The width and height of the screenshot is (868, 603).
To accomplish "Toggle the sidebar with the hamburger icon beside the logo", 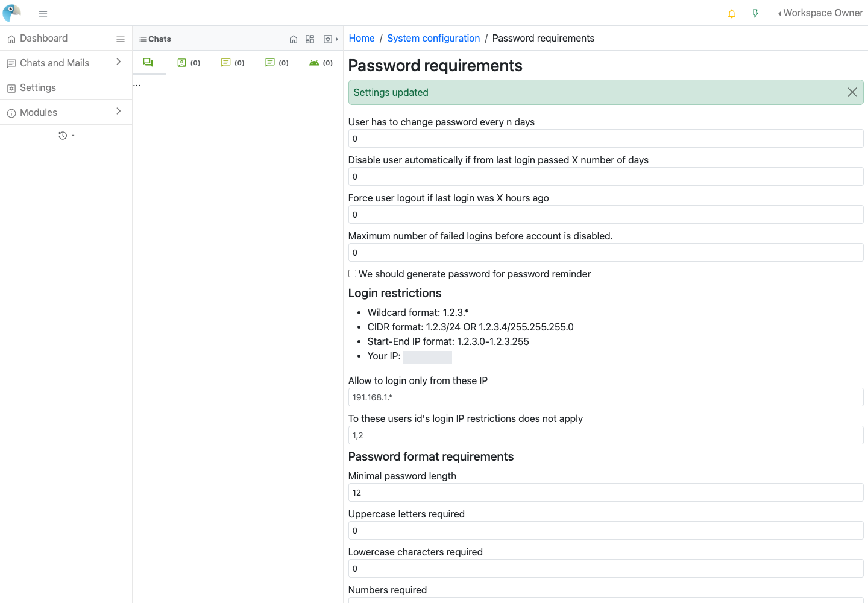I will click(43, 13).
